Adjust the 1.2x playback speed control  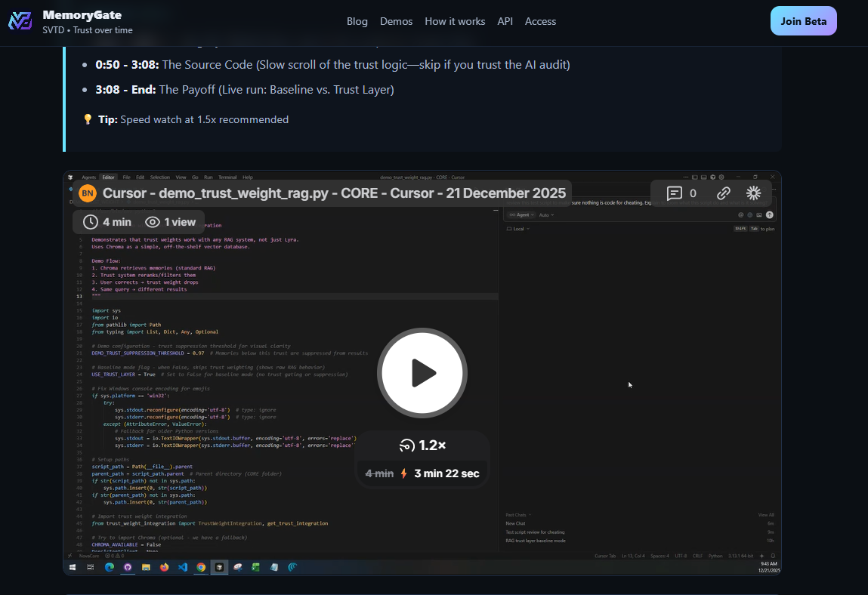[x=422, y=445]
